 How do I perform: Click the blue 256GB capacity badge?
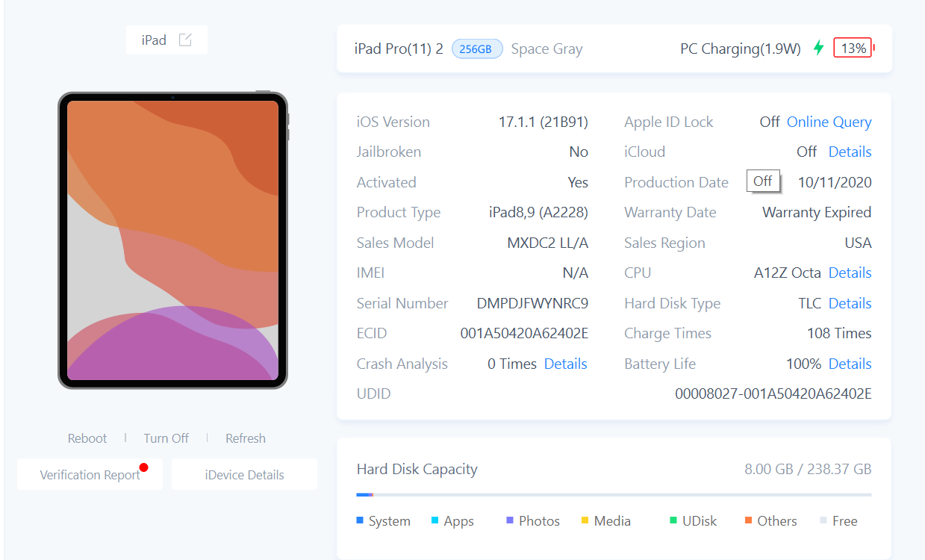[x=477, y=48]
